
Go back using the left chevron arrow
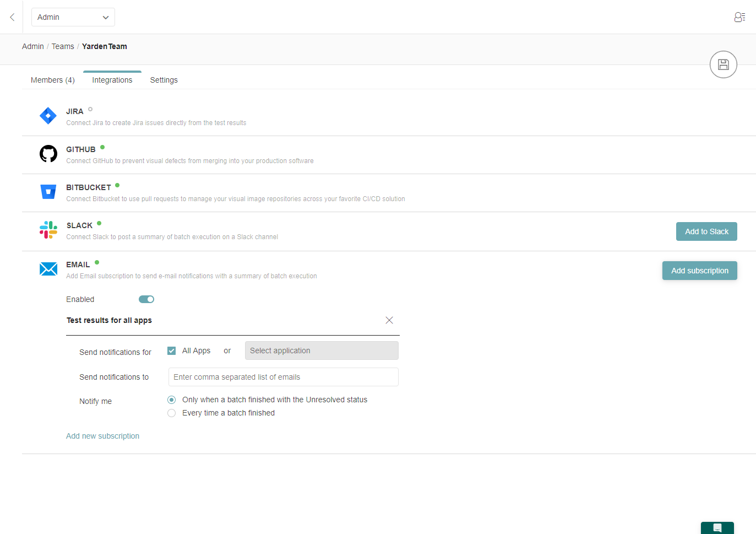[12, 17]
